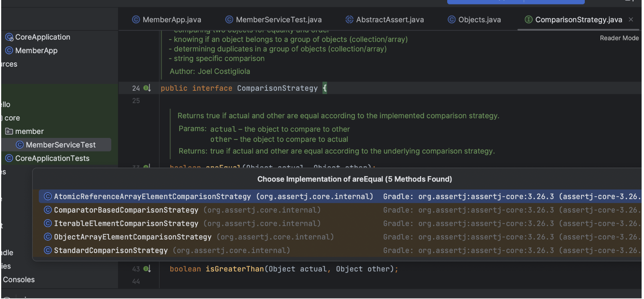
Task: Select the core package in project tree
Action: click(12, 118)
